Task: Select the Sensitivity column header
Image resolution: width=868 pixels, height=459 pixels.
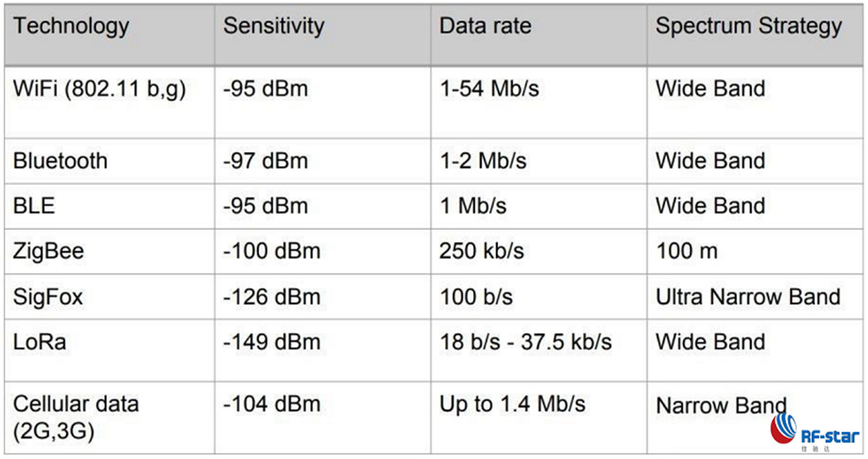Action: pyautogui.click(x=273, y=27)
